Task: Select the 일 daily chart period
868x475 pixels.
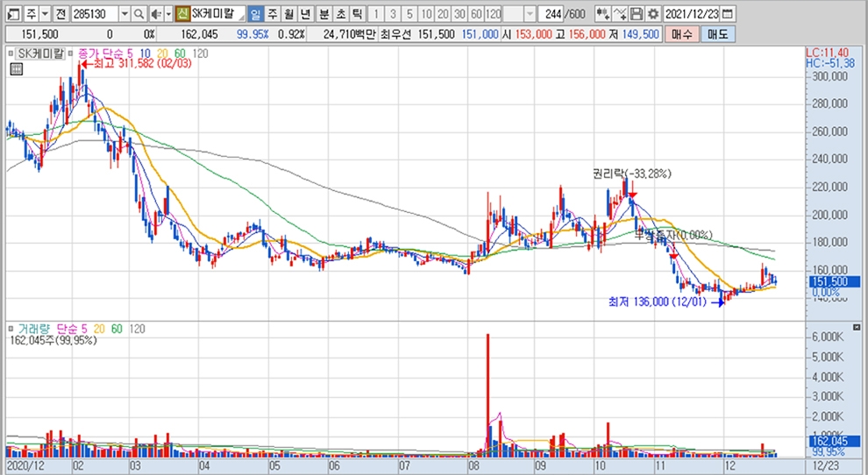Action: (255, 14)
